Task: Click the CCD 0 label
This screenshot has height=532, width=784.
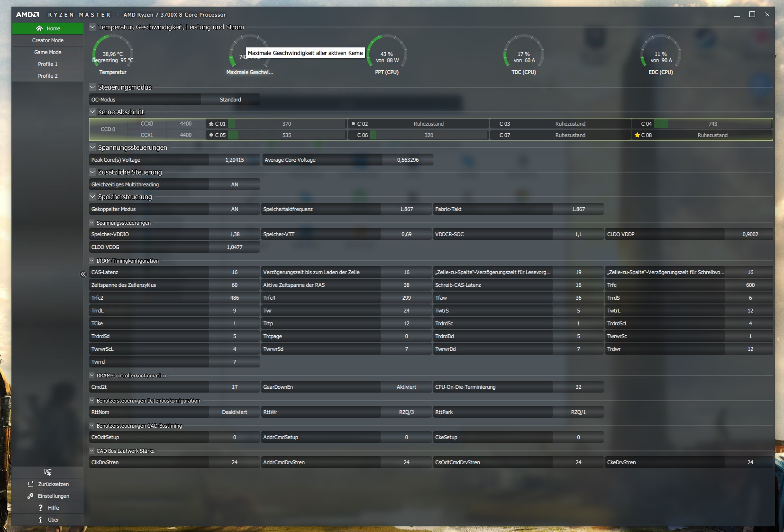Action: coord(108,129)
